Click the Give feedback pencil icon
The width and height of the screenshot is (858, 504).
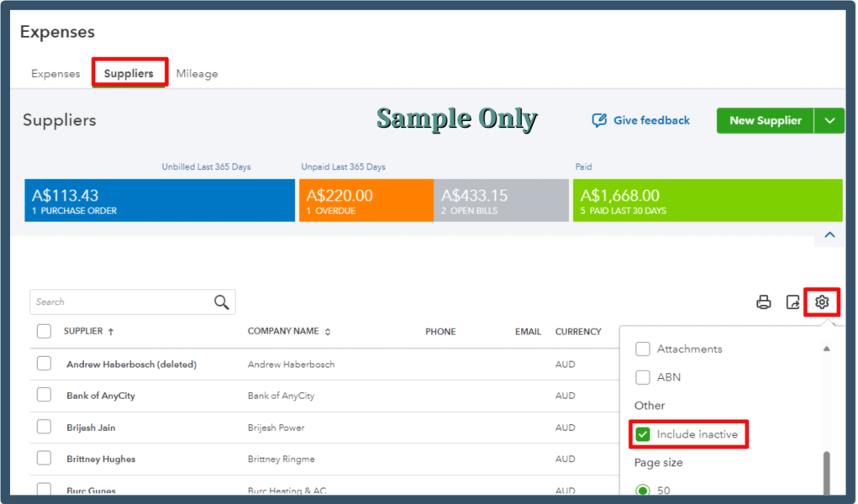598,120
